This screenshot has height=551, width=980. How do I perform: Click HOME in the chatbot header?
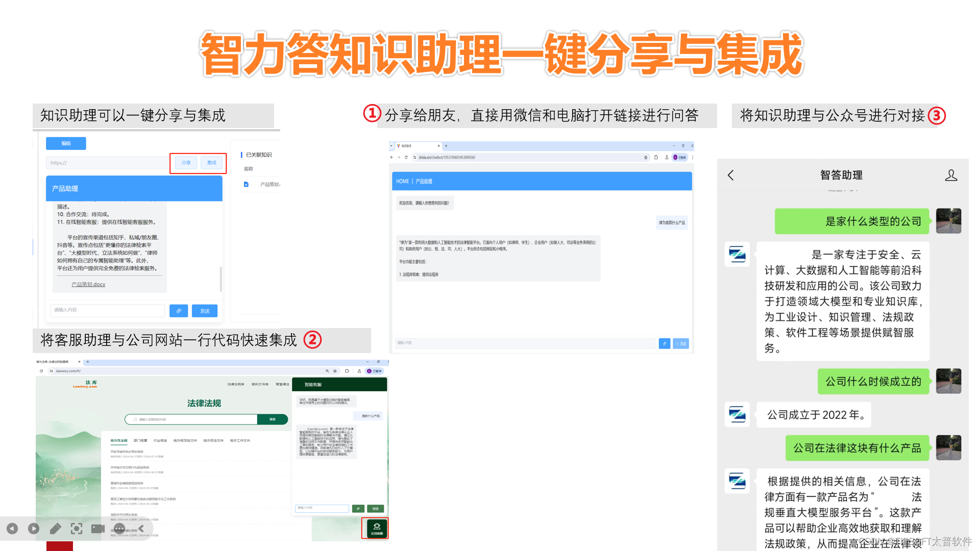[402, 181]
